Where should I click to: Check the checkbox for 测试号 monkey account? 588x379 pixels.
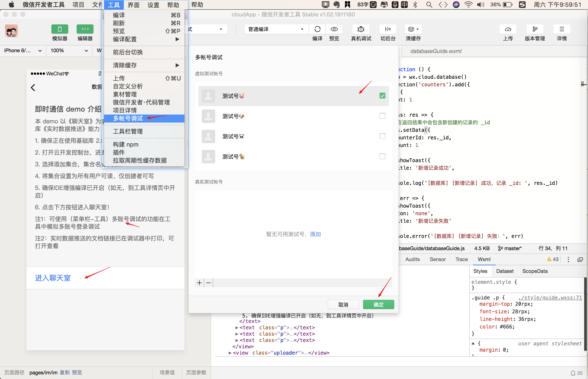click(382, 156)
